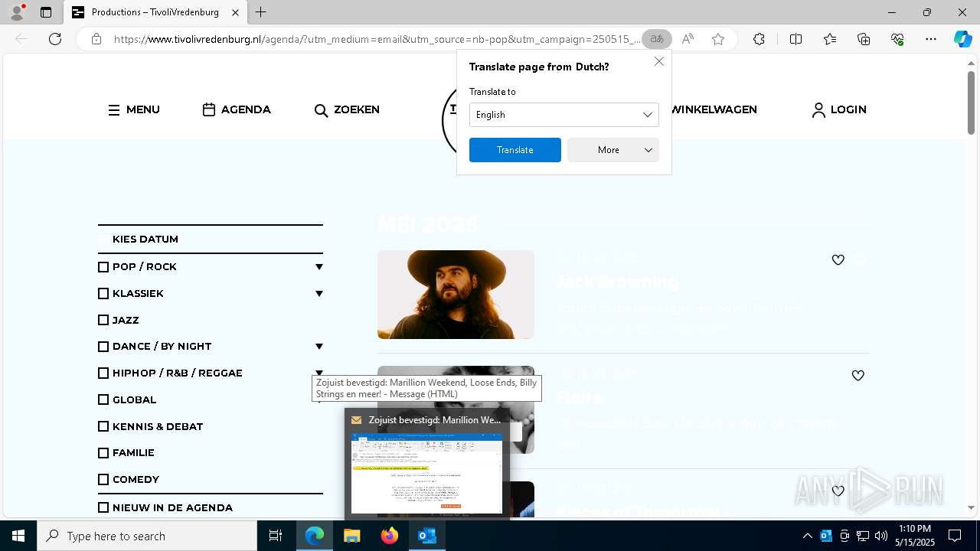Check the DANCE / BY NIGHT filter

[103, 347]
